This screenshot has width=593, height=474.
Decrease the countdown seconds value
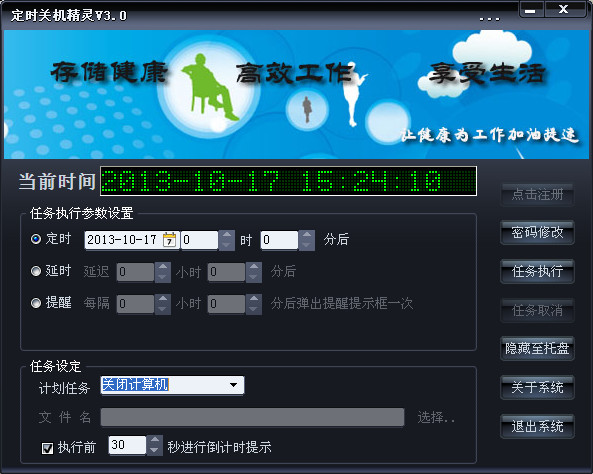coord(154,450)
